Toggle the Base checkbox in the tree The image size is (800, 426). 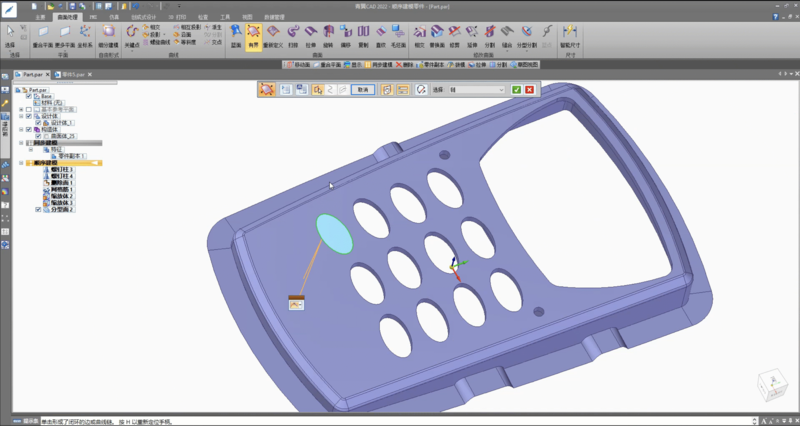click(x=29, y=96)
